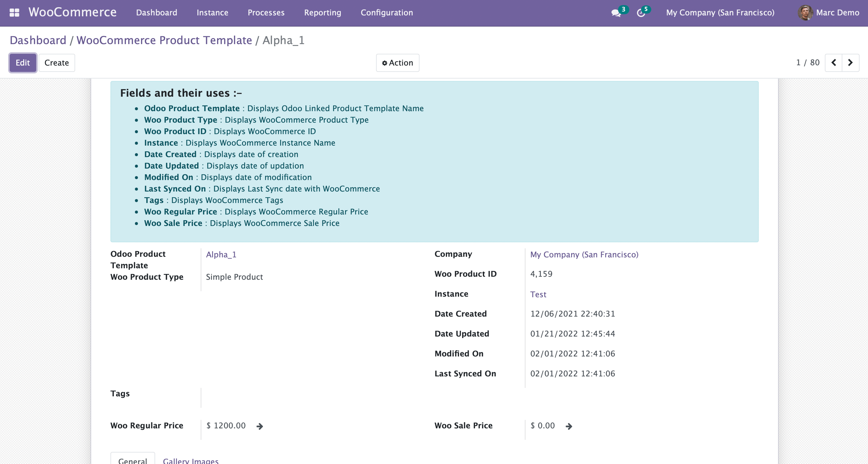Select the General tab
868x464 pixels.
132,461
